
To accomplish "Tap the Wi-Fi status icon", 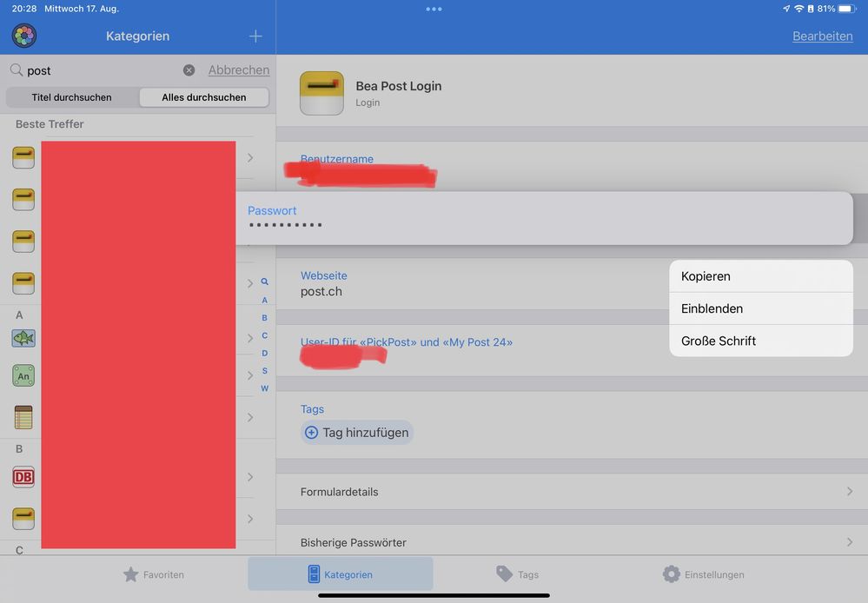I will (x=798, y=9).
